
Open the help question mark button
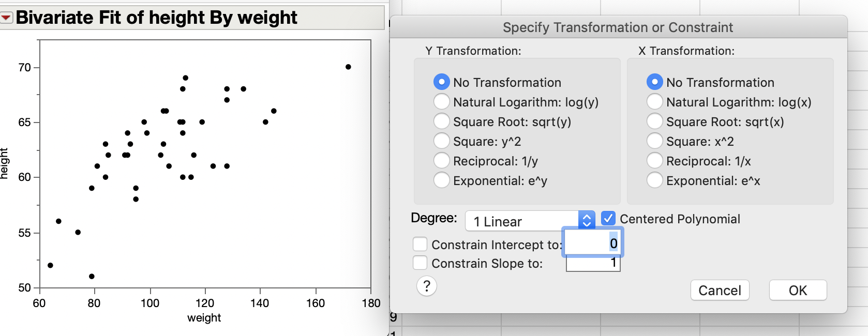tap(427, 286)
